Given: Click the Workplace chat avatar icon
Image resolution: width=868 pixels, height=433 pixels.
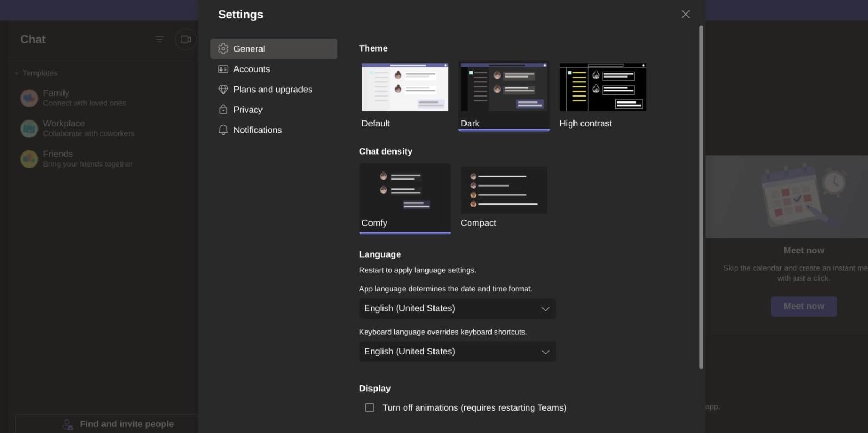Looking at the screenshot, I should pyautogui.click(x=29, y=128).
